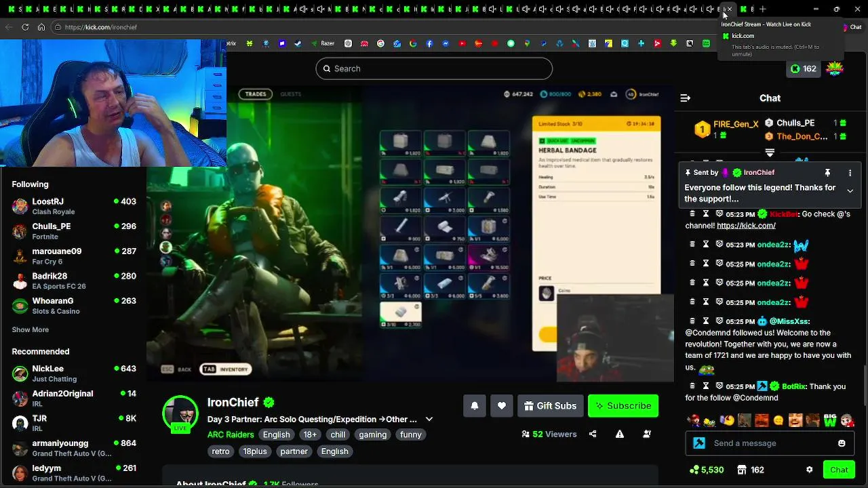Select the ARC Raiders category link
This screenshot has height=488, width=868.
tap(231, 434)
